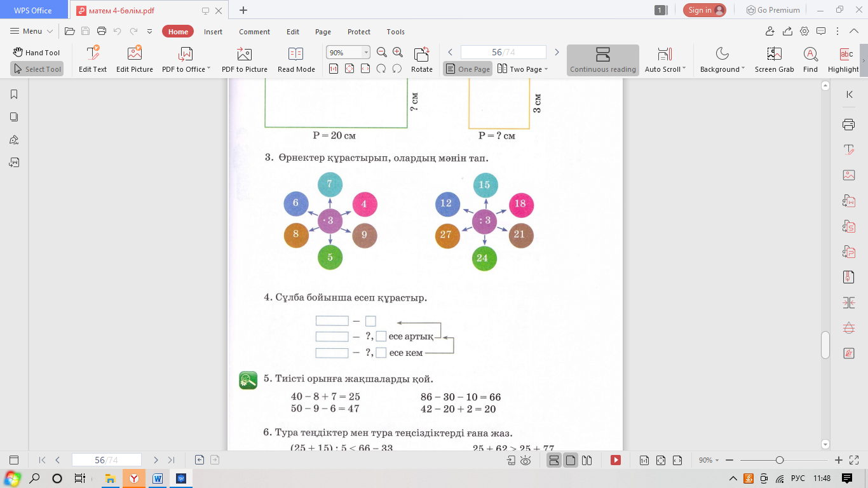This screenshot has width=868, height=488.
Task: Open the Edit Text tool
Action: coord(93,60)
